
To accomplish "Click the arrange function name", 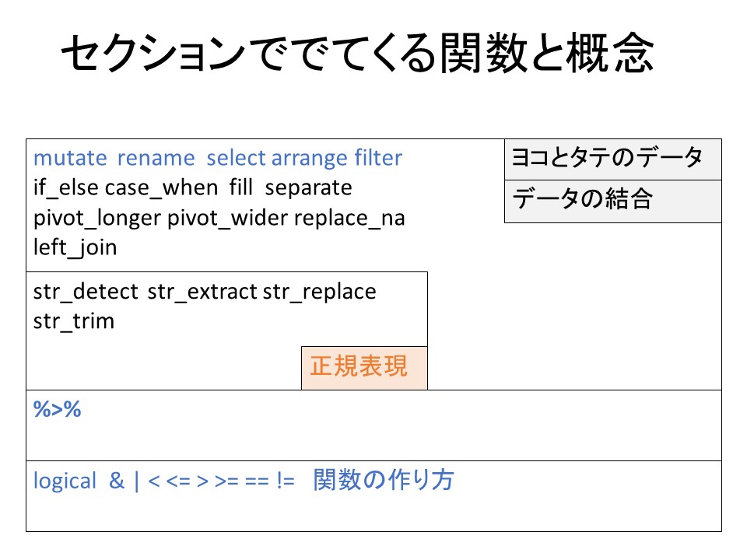I will (x=309, y=159).
